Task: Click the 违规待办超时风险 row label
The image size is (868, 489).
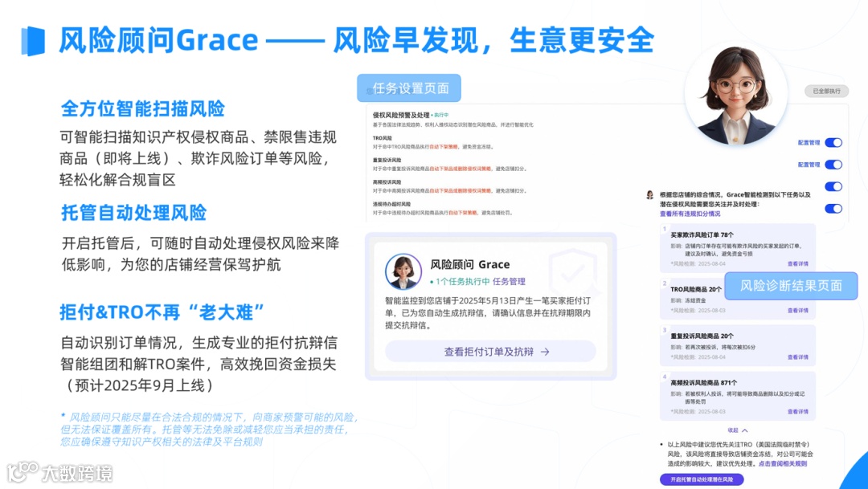Action: pyautogui.click(x=391, y=204)
